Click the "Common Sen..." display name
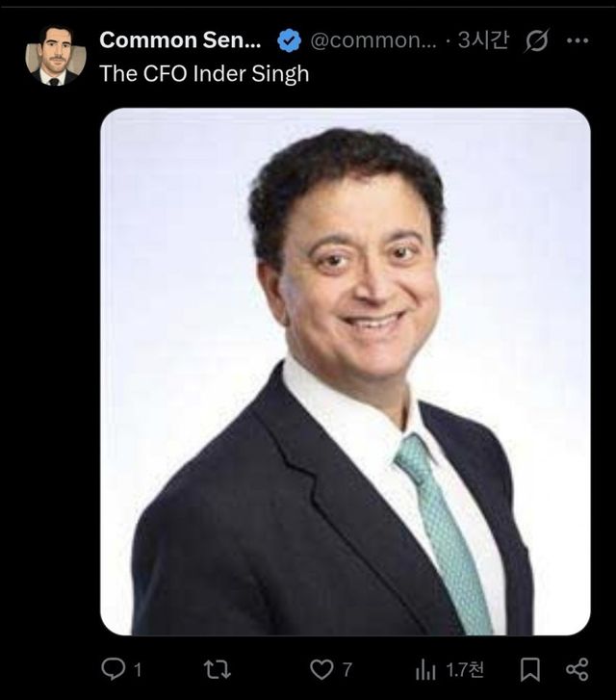616x700 pixels. (x=180, y=41)
